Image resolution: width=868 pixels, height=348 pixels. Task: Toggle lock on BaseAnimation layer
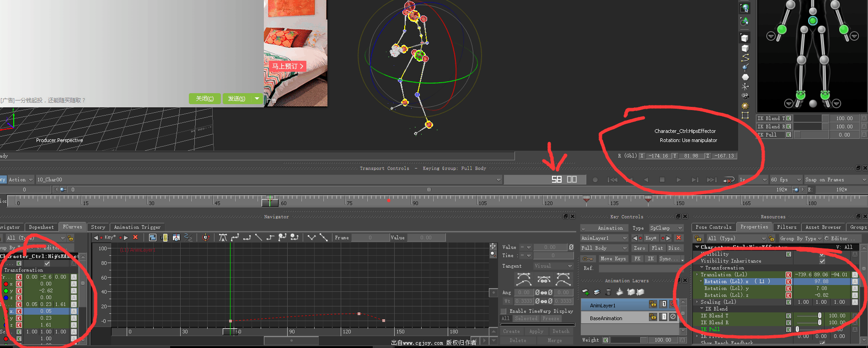pos(653,317)
